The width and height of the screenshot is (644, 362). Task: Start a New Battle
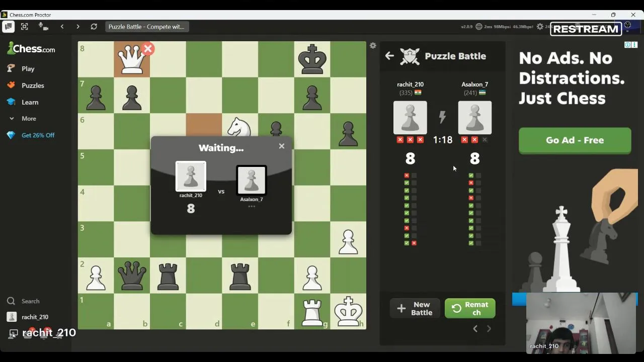415,309
